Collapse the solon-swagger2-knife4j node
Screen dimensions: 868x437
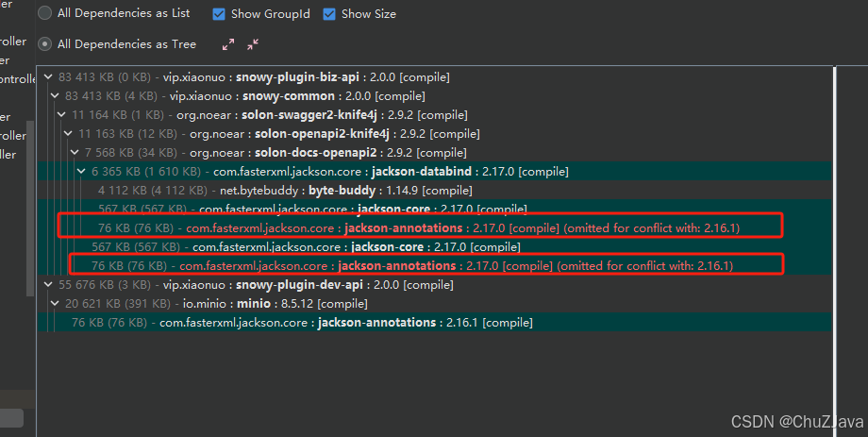(61, 114)
